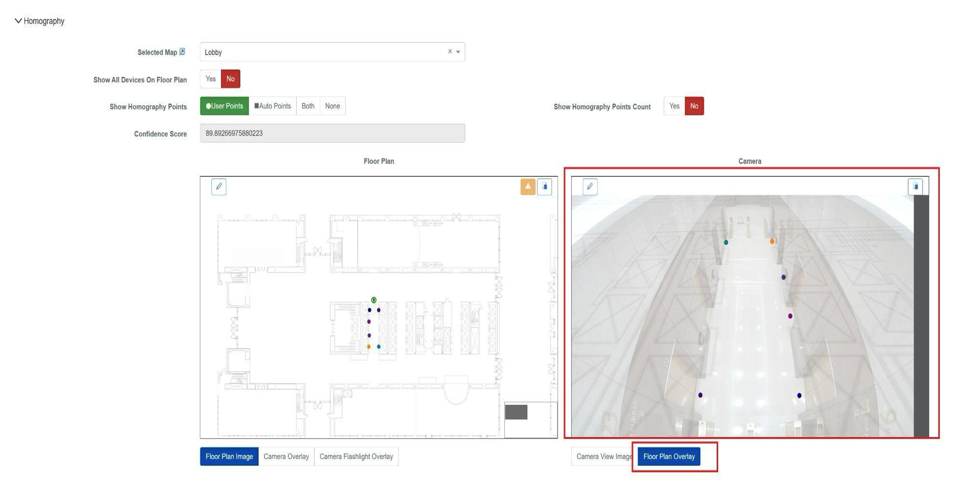Image resolution: width=980 pixels, height=488 pixels.
Task: Click the Floor Plan edit pencil icon
Action: (219, 187)
